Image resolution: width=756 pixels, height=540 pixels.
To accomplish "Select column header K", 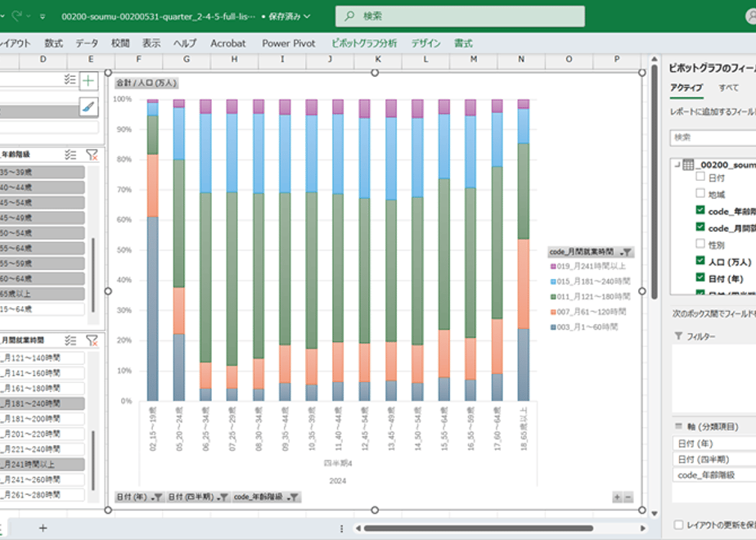I will [x=377, y=59].
